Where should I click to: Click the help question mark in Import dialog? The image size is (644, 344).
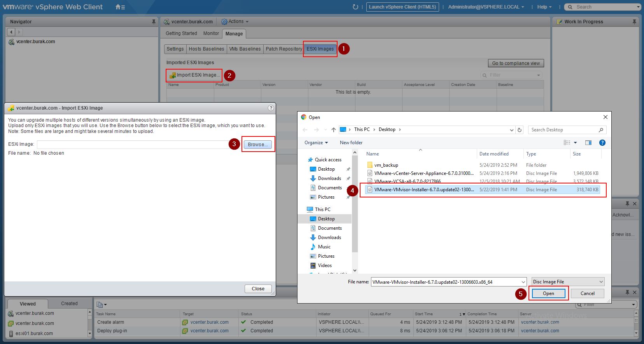pos(271,108)
